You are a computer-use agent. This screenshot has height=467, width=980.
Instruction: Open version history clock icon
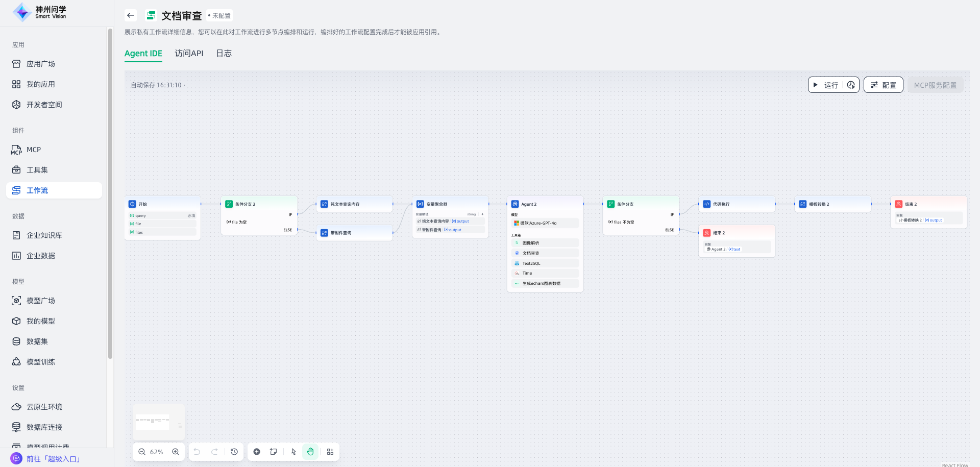(x=234, y=452)
